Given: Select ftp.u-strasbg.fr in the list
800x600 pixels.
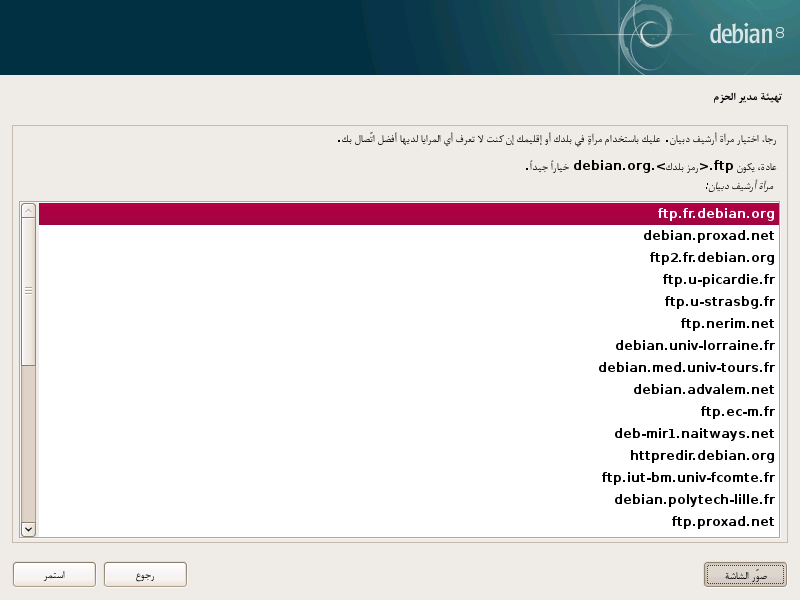Looking at the screenshot, I should [719, 302].
